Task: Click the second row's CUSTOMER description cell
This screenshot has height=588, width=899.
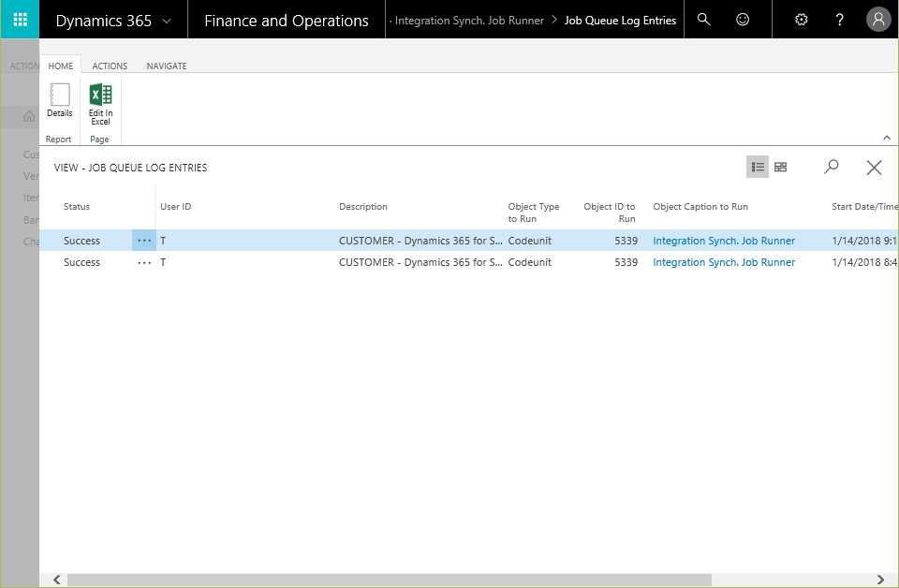Action: (x=420, y=262)
